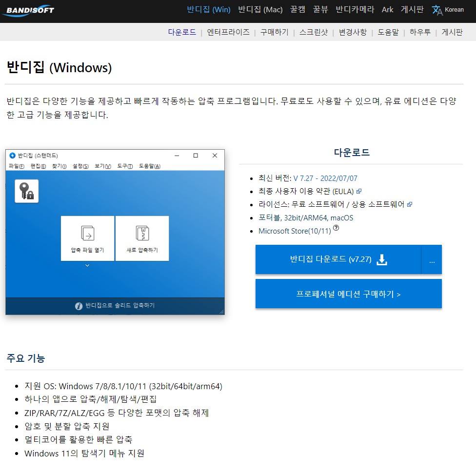
Task: Click the open archive tile icon
Action: click(x=88, y=233)
